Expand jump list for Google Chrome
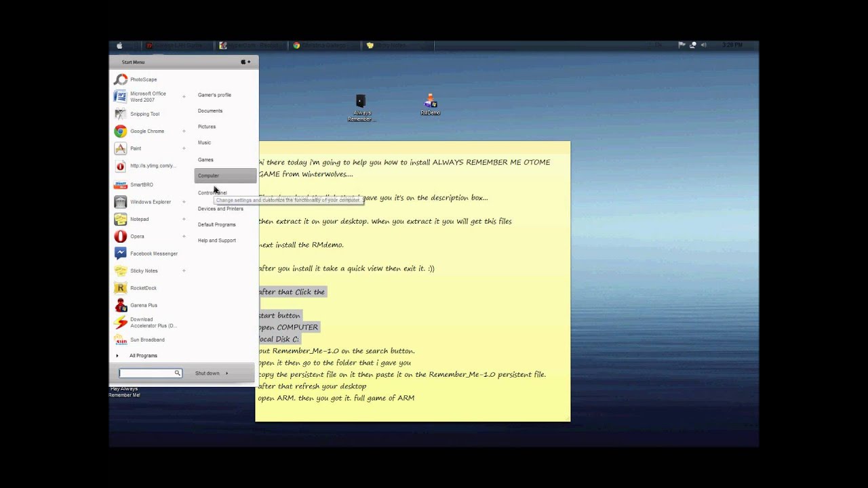 (184, 131)
